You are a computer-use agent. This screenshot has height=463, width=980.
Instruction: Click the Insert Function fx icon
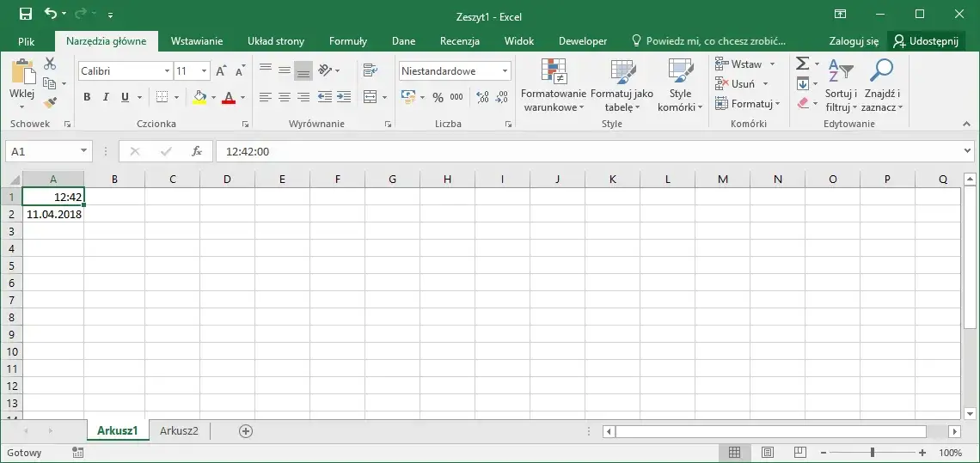tap(197, 151)
